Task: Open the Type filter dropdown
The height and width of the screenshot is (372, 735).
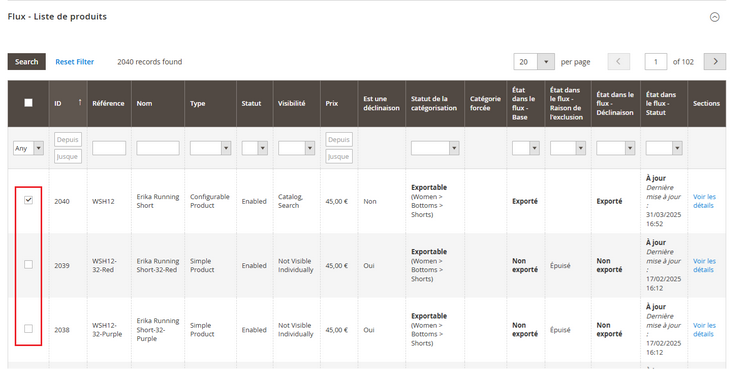Action: tap(210, 149)
